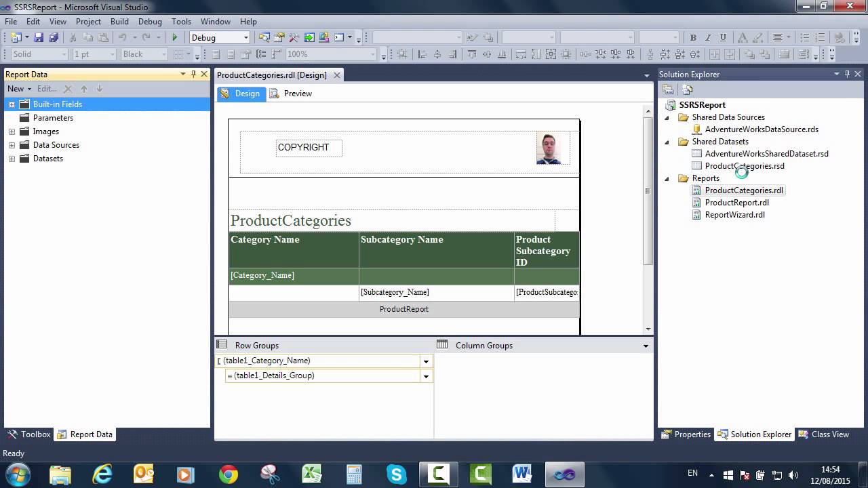Switch to the Design tab

241,94
